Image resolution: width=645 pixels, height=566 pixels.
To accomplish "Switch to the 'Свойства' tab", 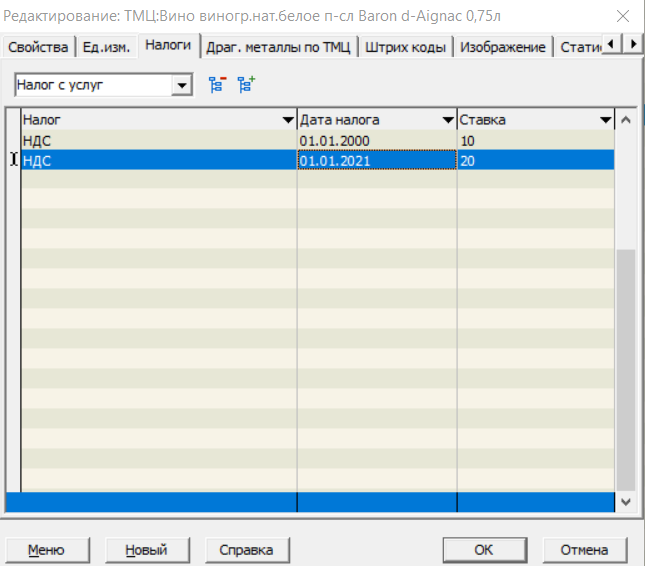I will (38, 47).
